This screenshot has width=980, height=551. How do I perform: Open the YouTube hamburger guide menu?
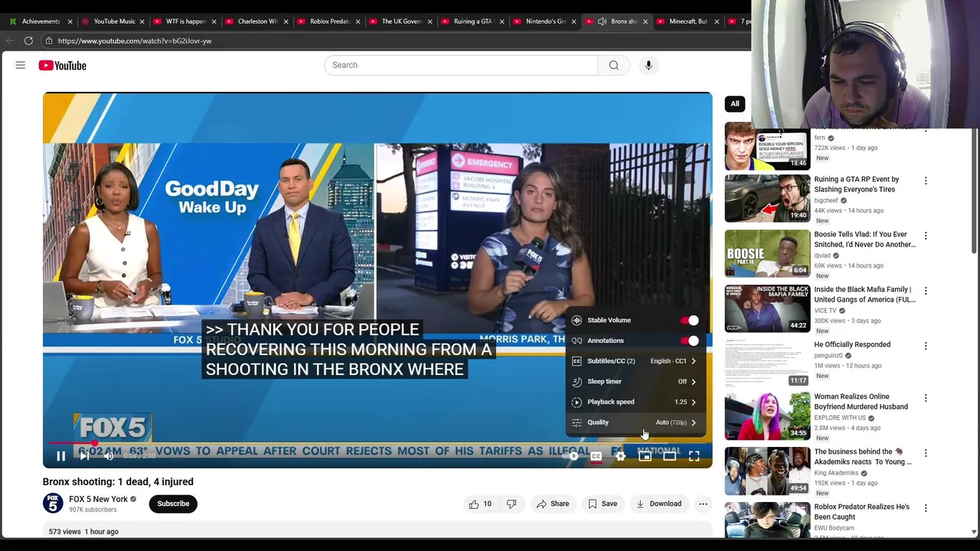(21, 65)
